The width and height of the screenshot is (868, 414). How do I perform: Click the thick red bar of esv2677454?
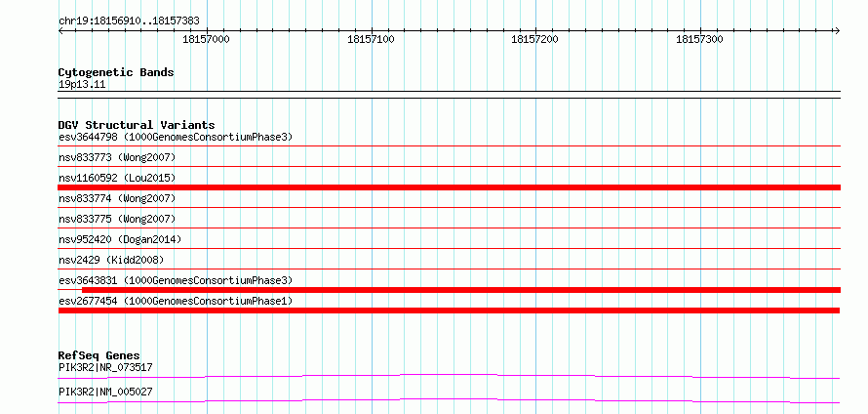click(x=450, y=310)
